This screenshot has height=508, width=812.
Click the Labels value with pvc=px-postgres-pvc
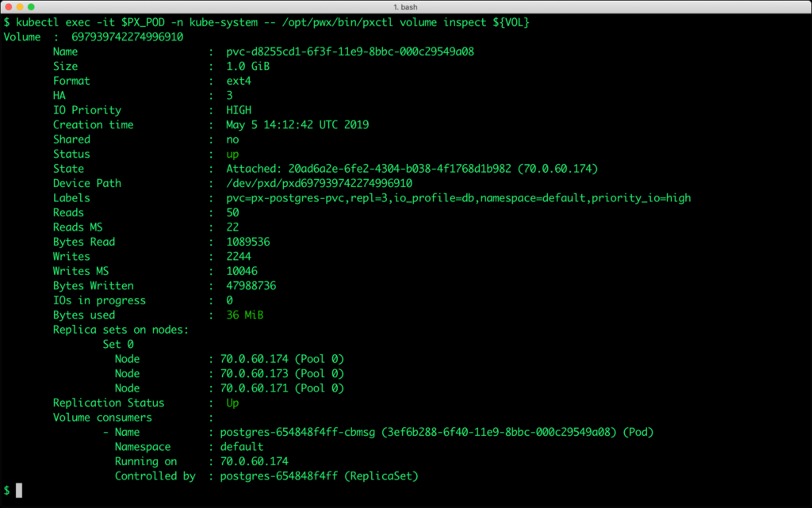[458, 198]
